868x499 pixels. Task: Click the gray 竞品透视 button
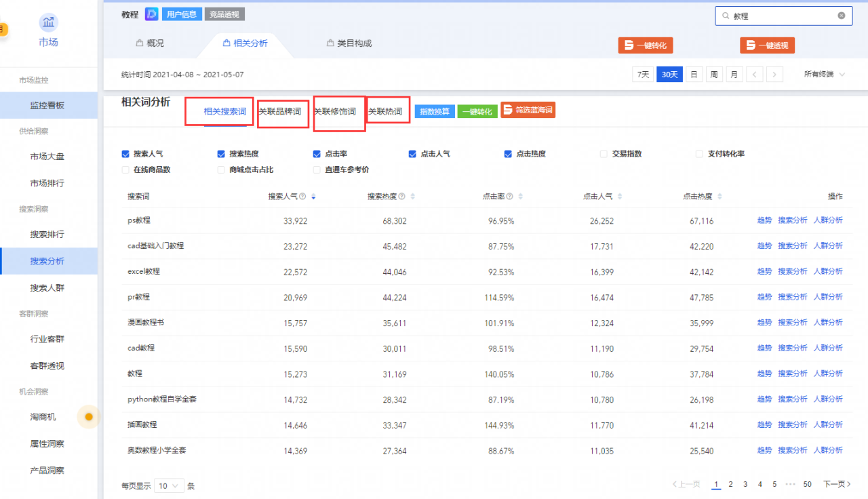(224, 14)
